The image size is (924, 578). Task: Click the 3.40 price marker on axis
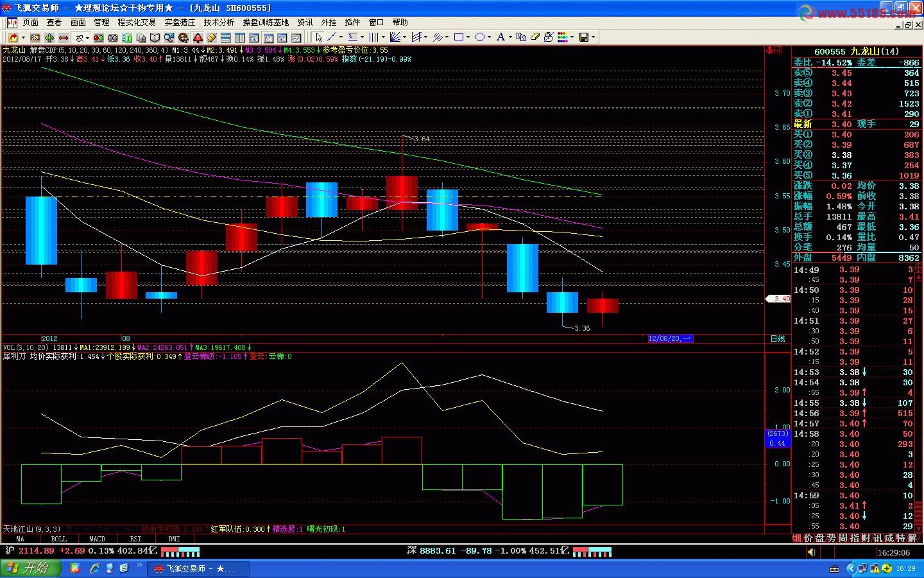coord(781,299)
